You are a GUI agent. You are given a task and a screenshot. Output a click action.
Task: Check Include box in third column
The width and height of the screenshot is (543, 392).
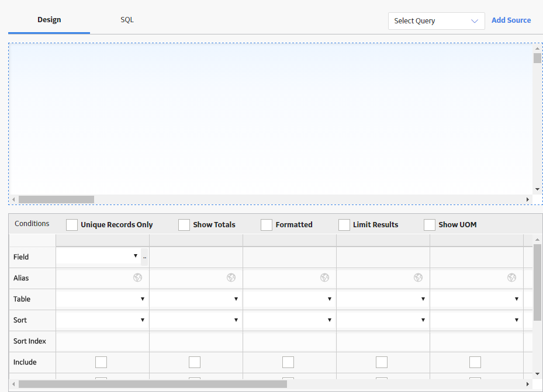tap(288, 362)
